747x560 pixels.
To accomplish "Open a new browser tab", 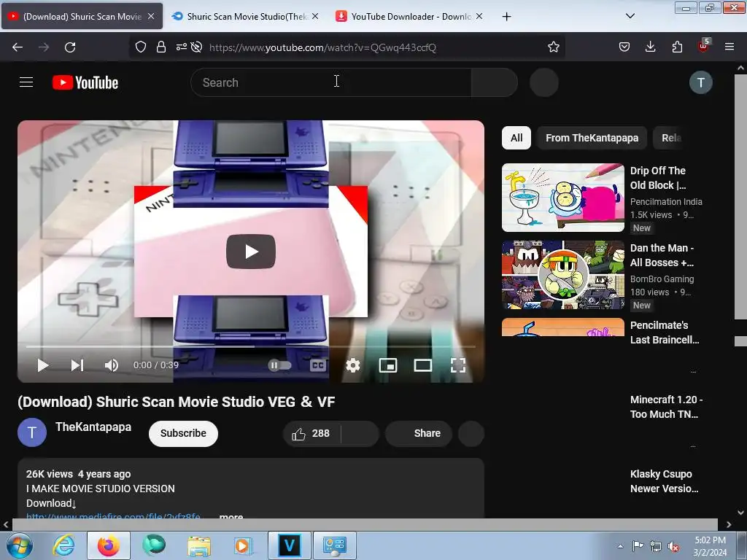I will pyautogui.click(x=506, y=17).
